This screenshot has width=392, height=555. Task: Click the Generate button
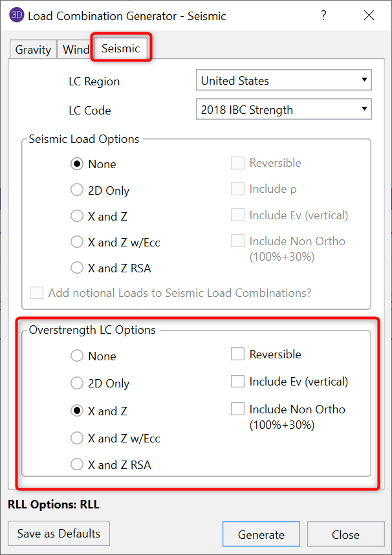point(261,534)
